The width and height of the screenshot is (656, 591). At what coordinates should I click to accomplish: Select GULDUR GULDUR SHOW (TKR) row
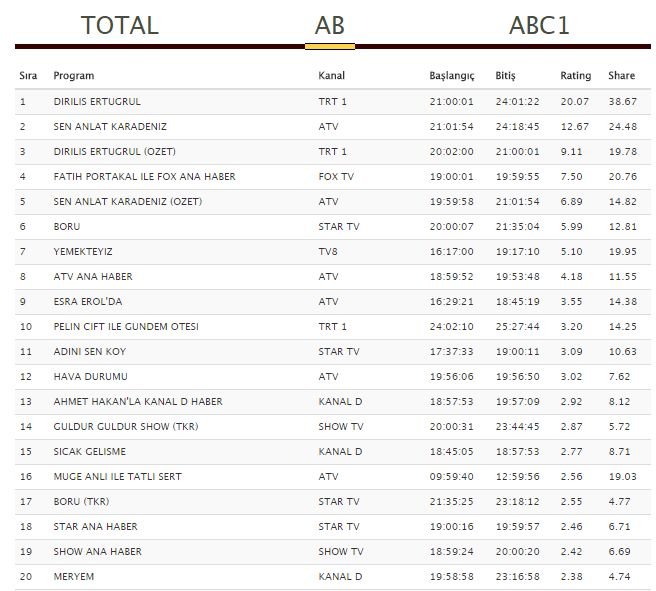click(333, 427)
